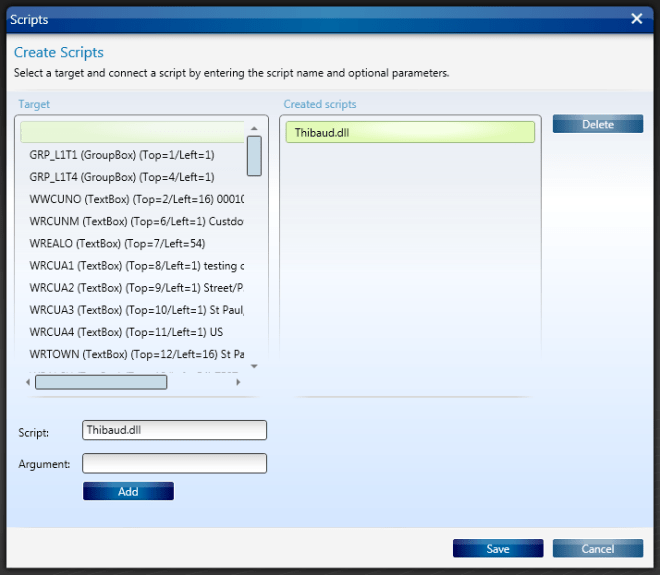Close the Scripts dialog with the X
660x575 pixels.
(x=636, y=19)
